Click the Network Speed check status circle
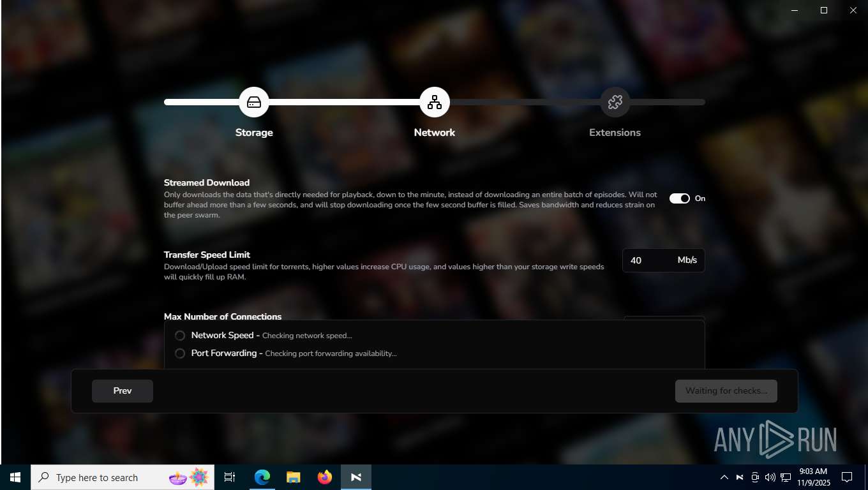 pos(180,336)
